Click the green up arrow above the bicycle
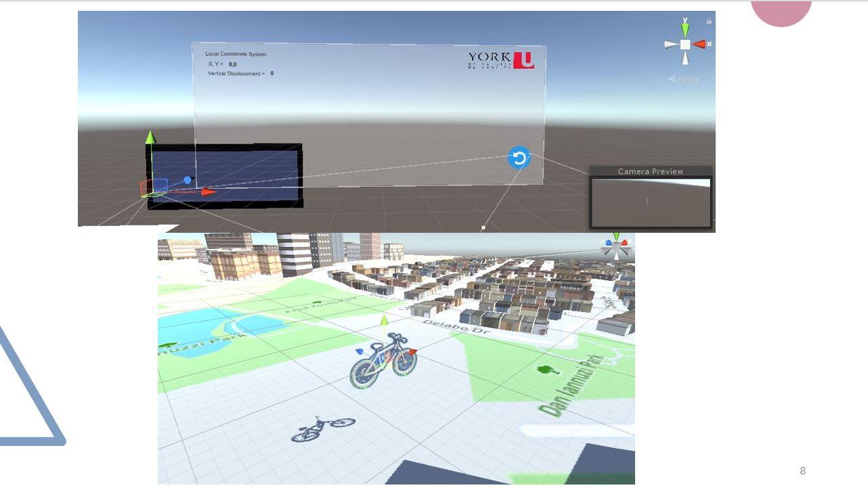 click(x=384, y=319)
